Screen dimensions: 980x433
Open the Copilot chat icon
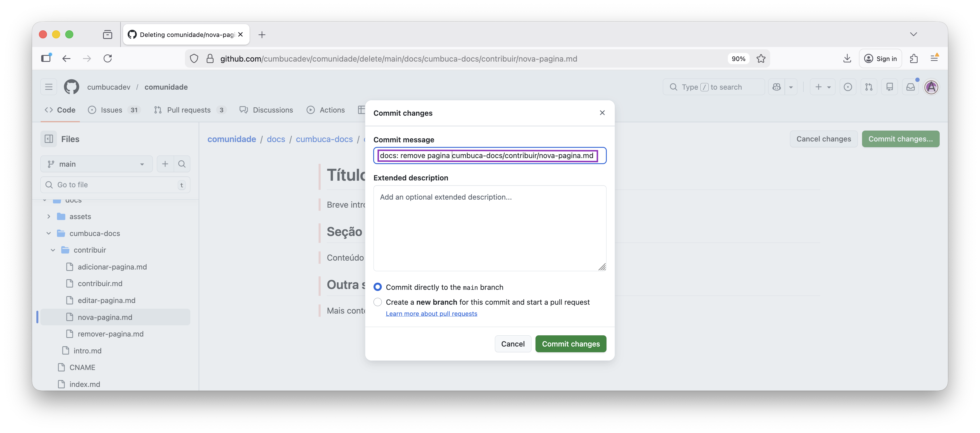[777, 87]
